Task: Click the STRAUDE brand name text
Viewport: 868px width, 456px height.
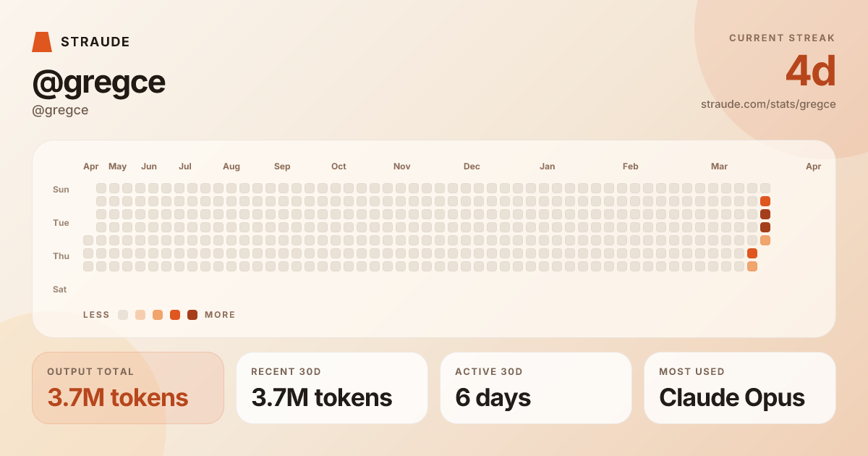Action: click(95, 42)
